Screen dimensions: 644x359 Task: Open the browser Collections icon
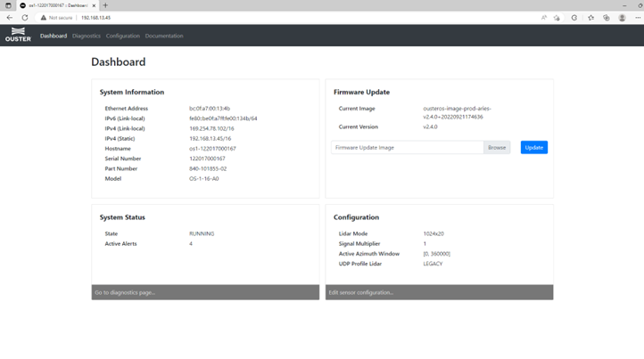pyautogui.click(x=607, y=17)
